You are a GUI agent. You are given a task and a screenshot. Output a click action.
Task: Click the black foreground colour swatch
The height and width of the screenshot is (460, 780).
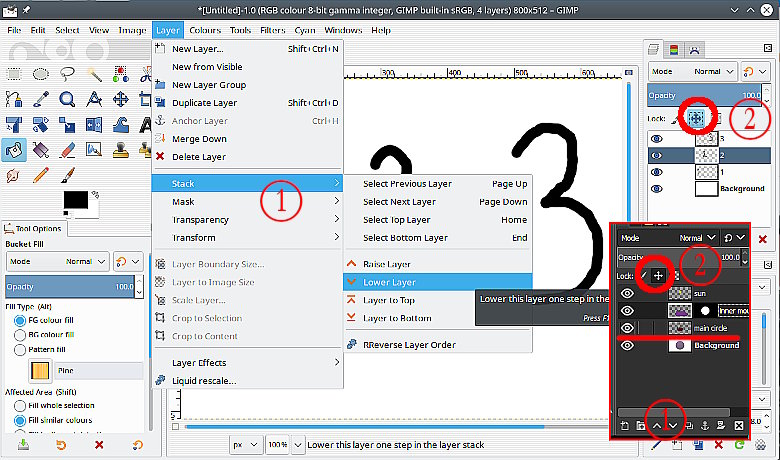[76, 200]
